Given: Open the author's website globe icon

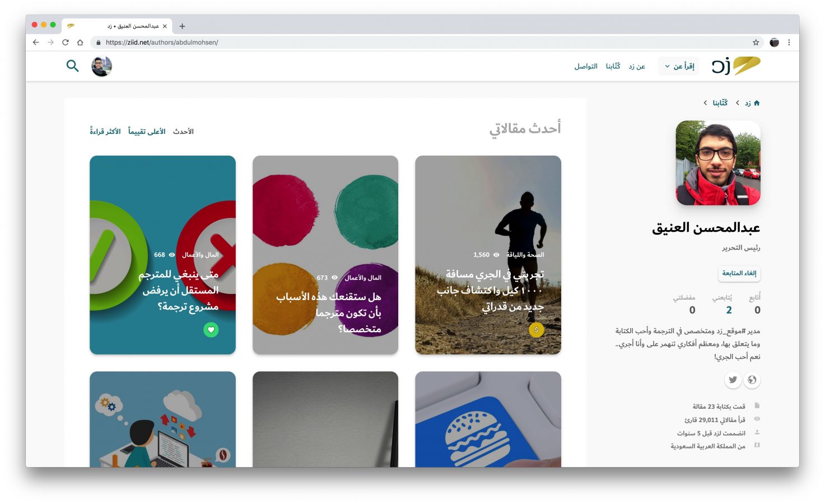Looking at the screenshot, I should (x=752, y=380).
